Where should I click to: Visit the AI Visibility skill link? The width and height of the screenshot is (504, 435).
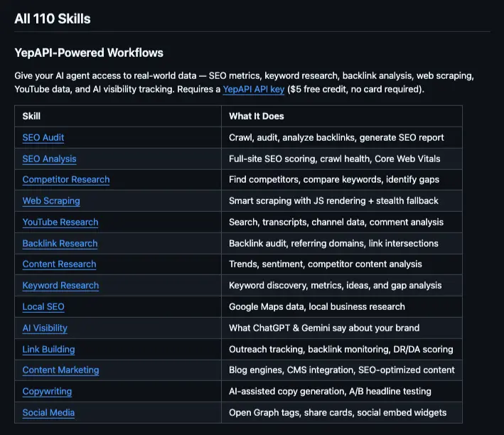tap(45, 328)
